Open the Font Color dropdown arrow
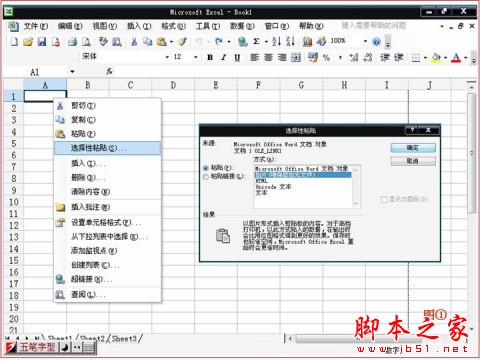480x360 pixels. tap(465, 58)
